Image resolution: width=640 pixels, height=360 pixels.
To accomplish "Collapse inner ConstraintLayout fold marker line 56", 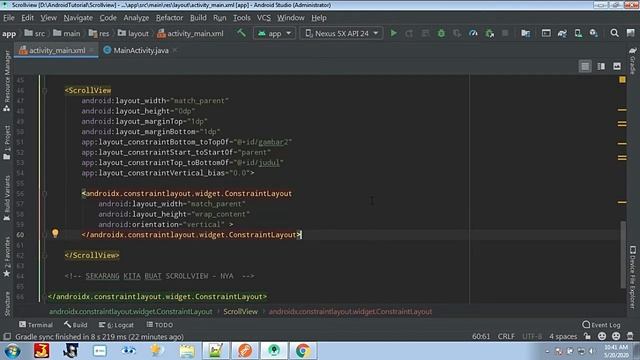I will [x=45, y=193].
